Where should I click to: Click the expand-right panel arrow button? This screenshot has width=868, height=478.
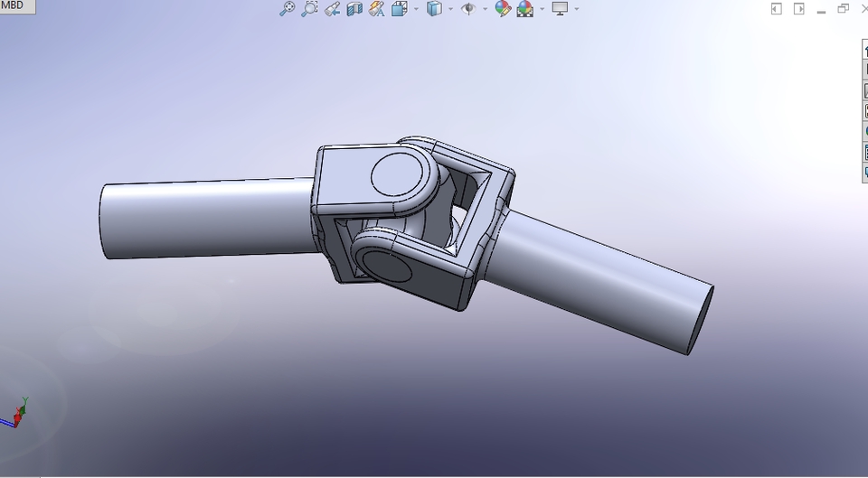point(798,9)
